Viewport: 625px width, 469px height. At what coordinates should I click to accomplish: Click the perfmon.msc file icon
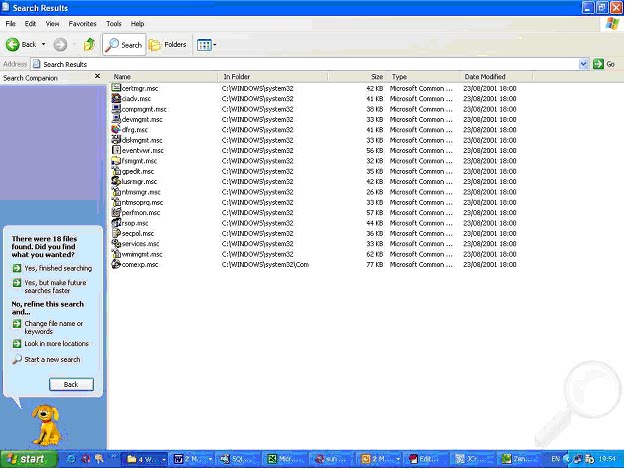[116, 212]
